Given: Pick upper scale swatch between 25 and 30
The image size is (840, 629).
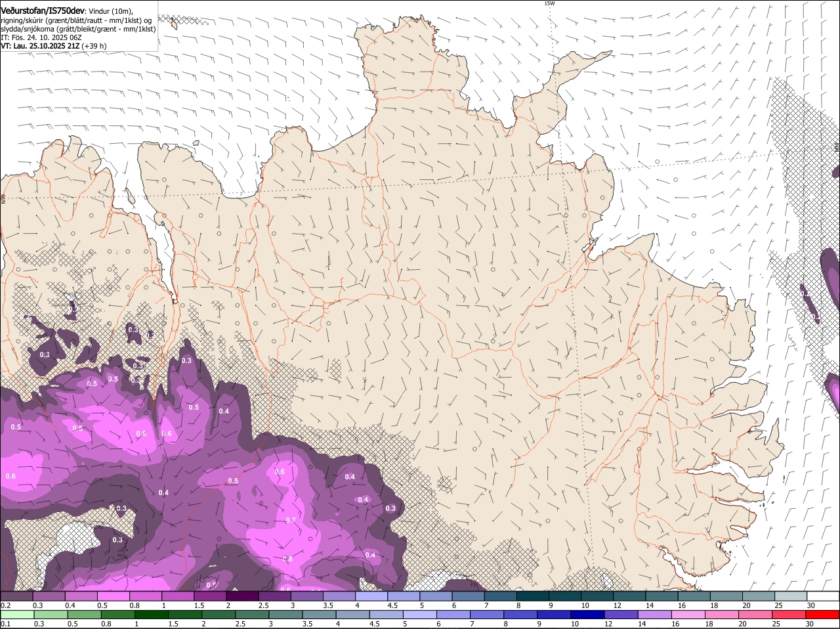Looking at the screenshot, I should 791,596.
